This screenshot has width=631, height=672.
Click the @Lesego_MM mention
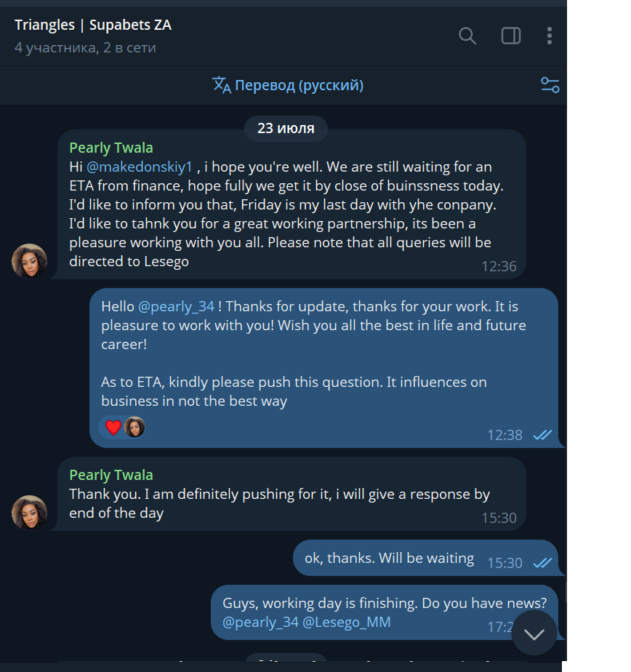tap(347, 622)
